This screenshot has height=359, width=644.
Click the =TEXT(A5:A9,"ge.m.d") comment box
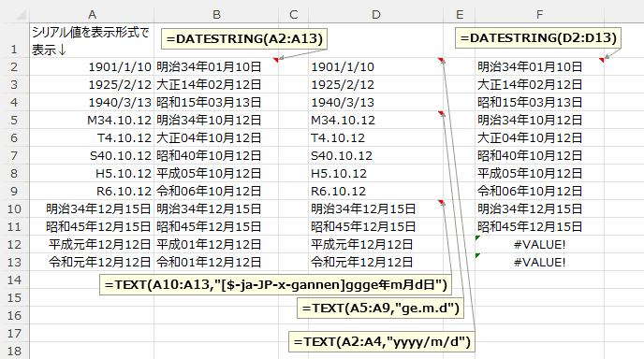380,309
